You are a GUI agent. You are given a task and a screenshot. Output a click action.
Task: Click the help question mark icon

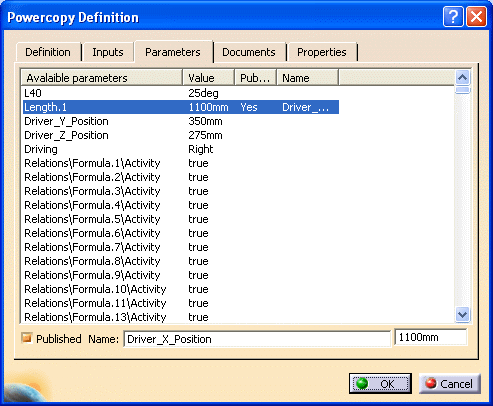pyautogui.click(x=453, y=17)
